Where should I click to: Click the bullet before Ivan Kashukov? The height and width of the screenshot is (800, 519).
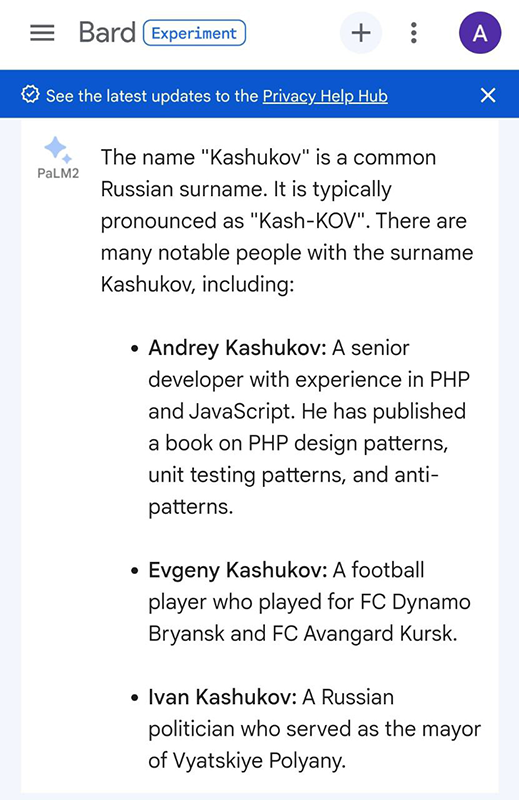tap(134, 698)
